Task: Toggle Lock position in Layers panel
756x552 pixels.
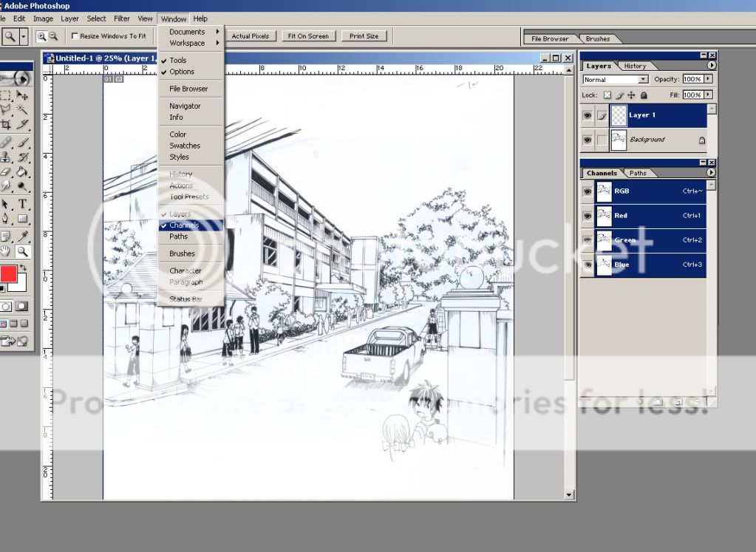Action: tap(631, 95)
